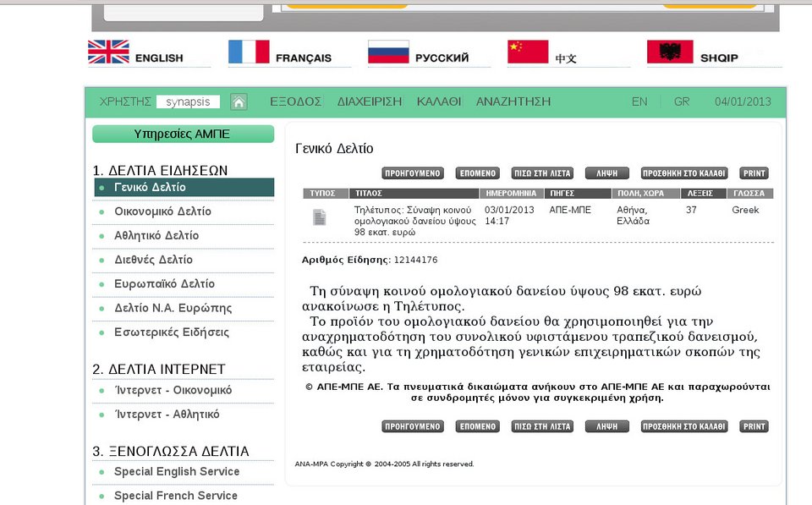The width and height of the screenshot is (812, 505).
Task: Open the document icon in the news row
Action: (x=320, y=217)
